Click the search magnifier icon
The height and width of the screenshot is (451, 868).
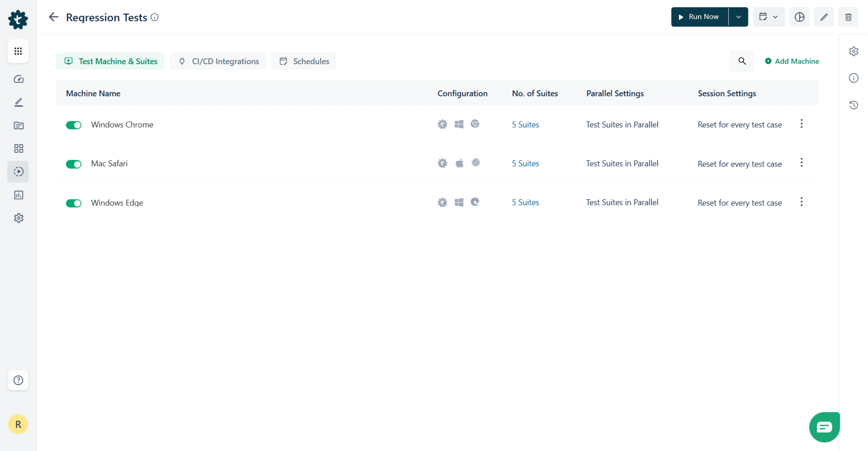[742, 61]
